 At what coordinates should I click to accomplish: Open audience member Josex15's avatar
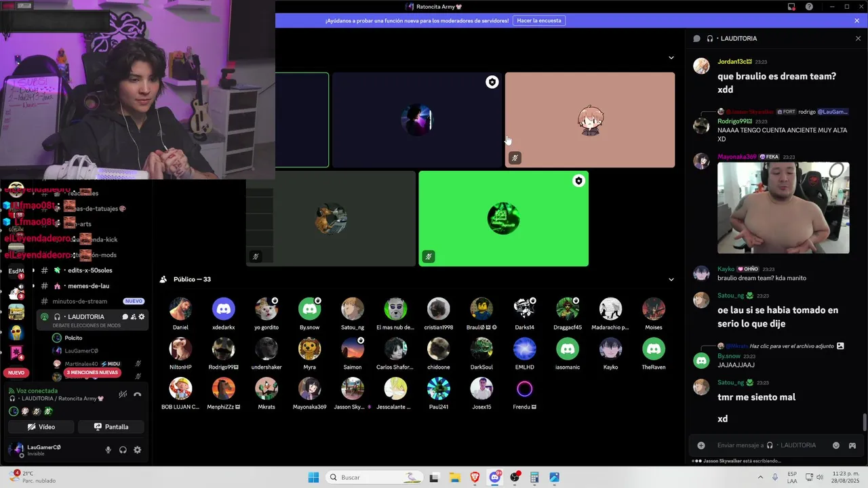(x=481, y=389)
